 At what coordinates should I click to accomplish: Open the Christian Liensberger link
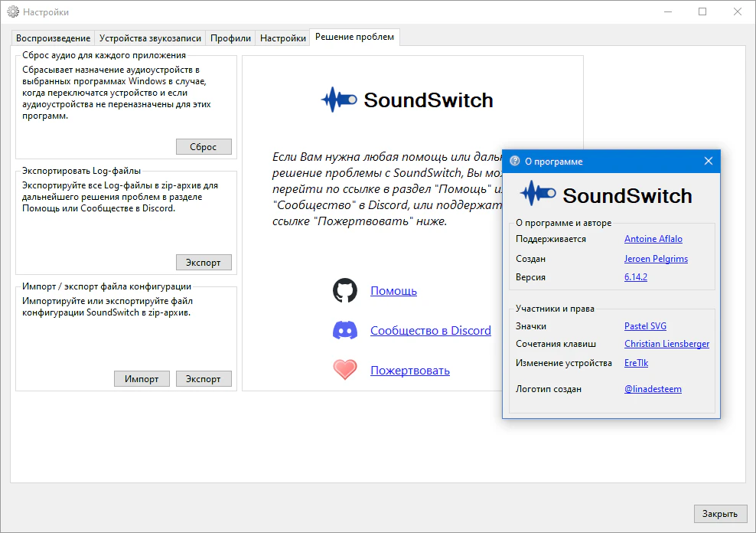point(666,344)
